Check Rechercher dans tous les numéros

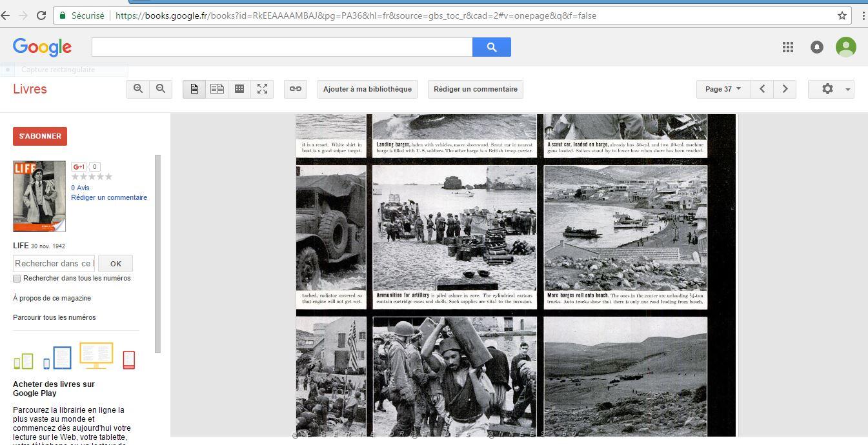[17, 279]
